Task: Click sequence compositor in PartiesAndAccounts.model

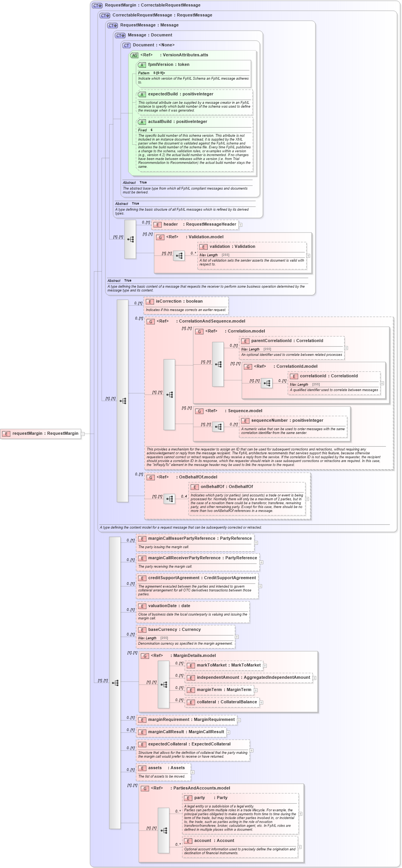Action: [164, 830]
